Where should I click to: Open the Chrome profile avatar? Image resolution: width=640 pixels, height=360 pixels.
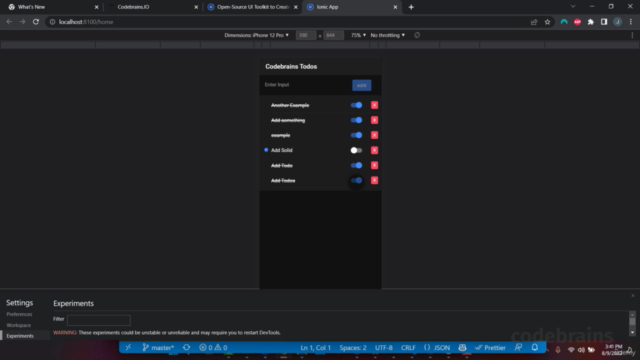click(618, 22)
